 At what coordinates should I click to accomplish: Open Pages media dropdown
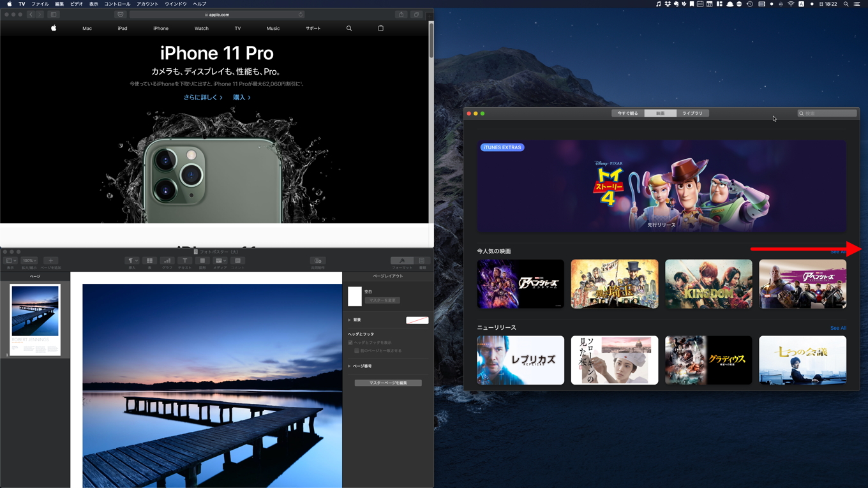220,260
